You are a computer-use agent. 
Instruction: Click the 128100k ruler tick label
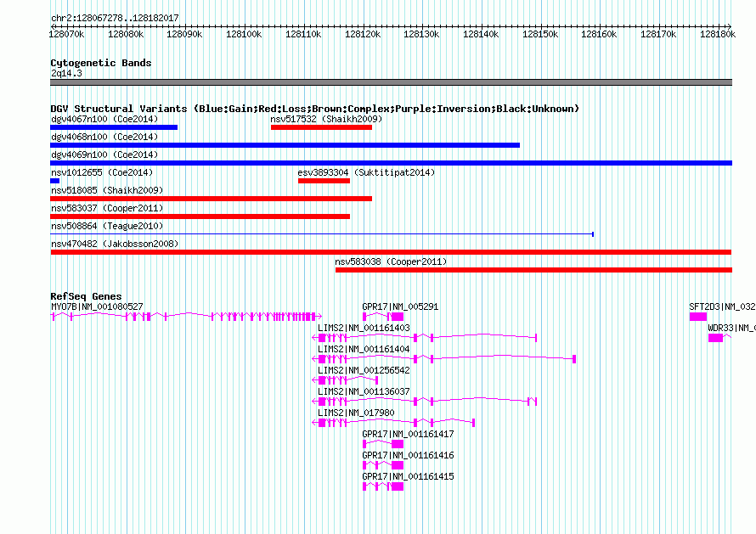244,34
